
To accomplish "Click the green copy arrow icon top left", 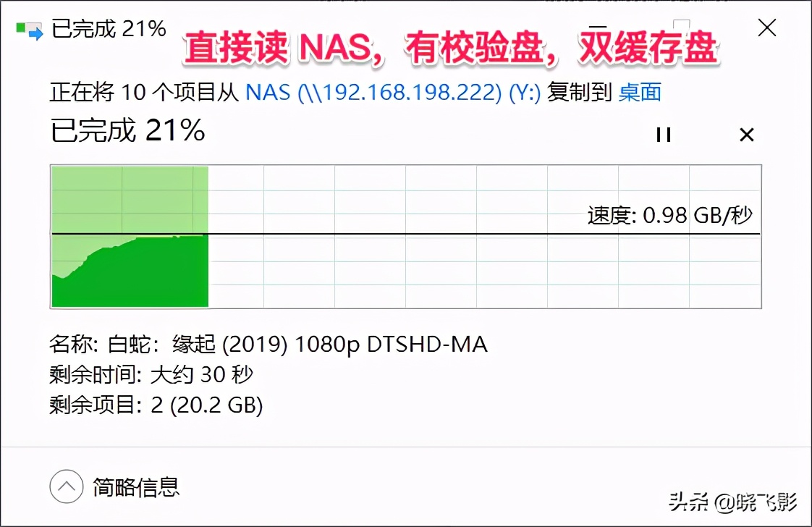I will [29, 29].
